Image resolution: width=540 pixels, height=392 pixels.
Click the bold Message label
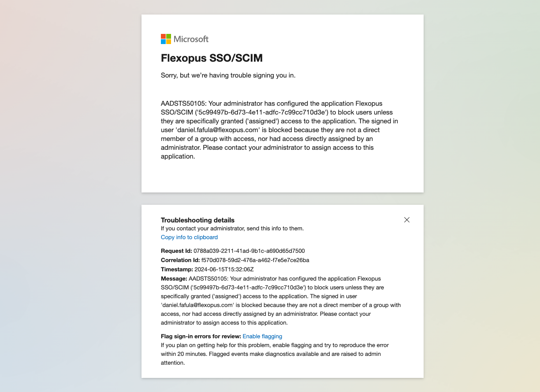tap(174, 279)
